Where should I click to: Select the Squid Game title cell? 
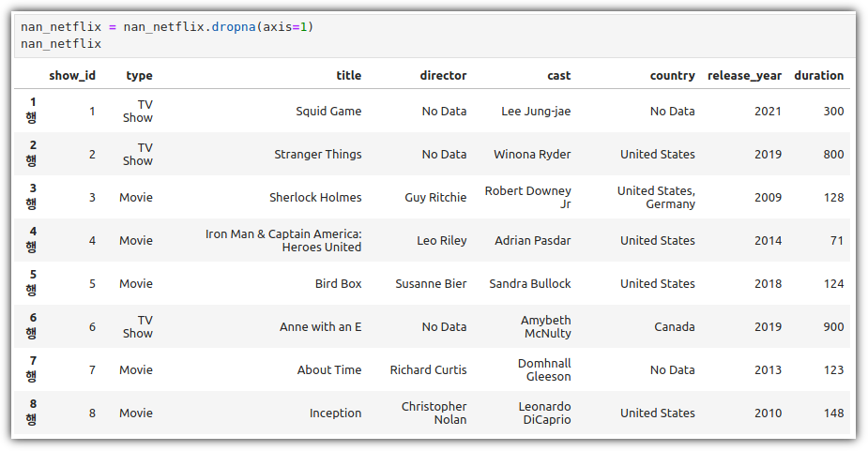(328, 112)
